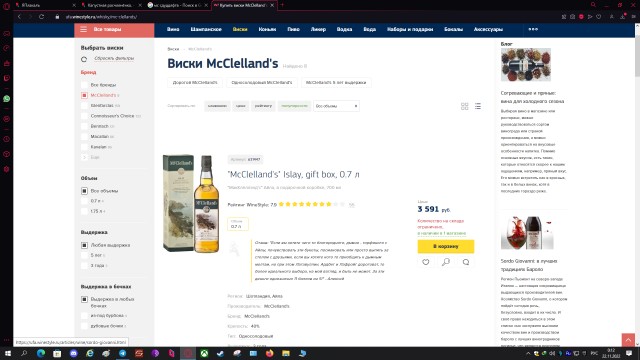Open Windows taskbar search icon

[x=24, y=353]
